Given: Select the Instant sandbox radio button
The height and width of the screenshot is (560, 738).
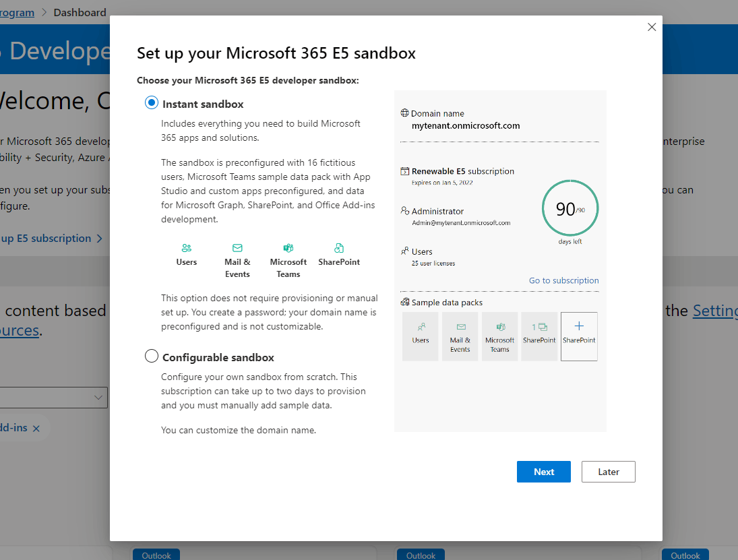Looking at the screenshot, I should click(x=151, y=102).
